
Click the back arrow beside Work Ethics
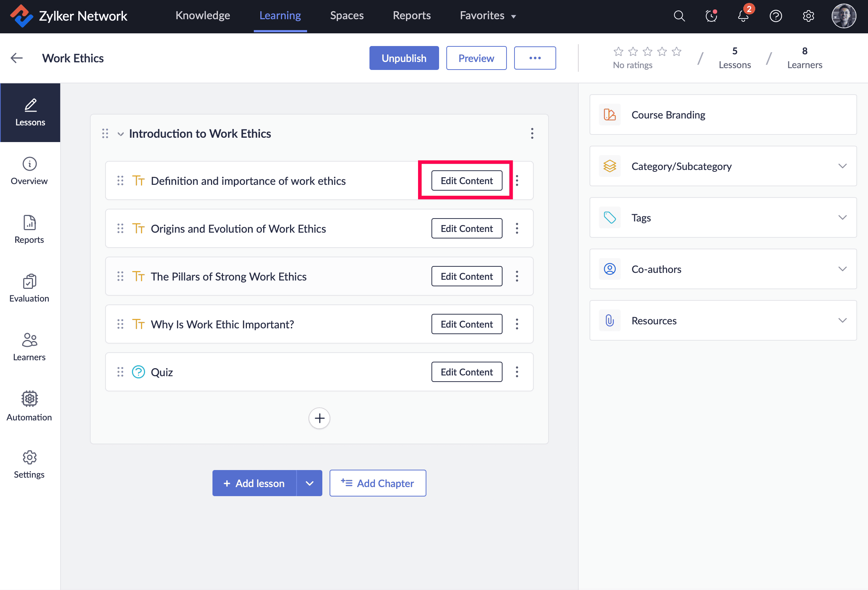[17, 58]
